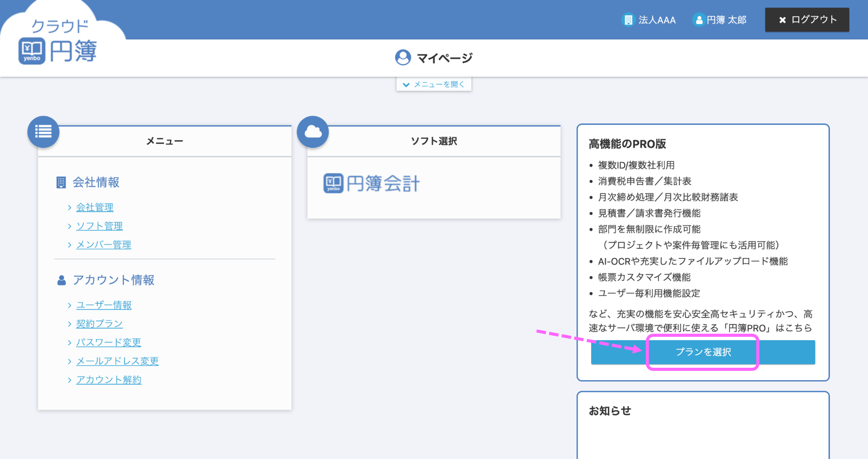This screenshot has height=459, width=868.
Task: Click the マイページ title text
Action: click(445, 58)
